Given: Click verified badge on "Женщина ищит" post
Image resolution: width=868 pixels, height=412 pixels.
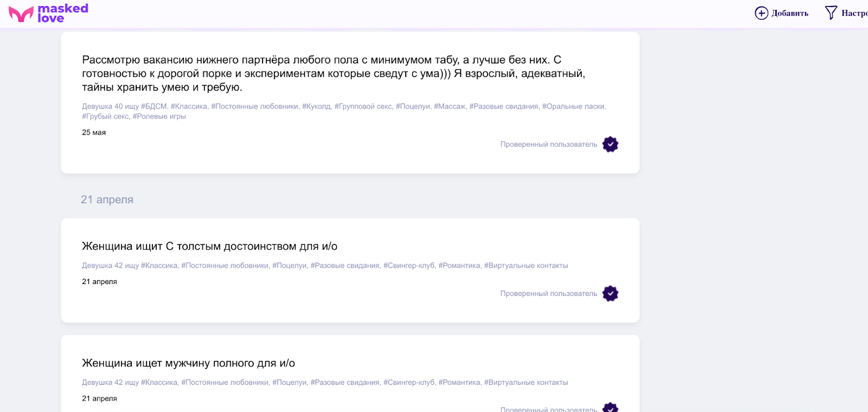Looking at the screenshot, I should tap(610, 293).
